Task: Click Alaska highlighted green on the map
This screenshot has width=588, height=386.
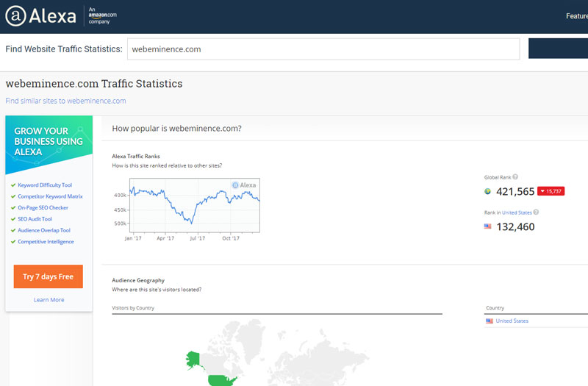Action: (194, 360)
